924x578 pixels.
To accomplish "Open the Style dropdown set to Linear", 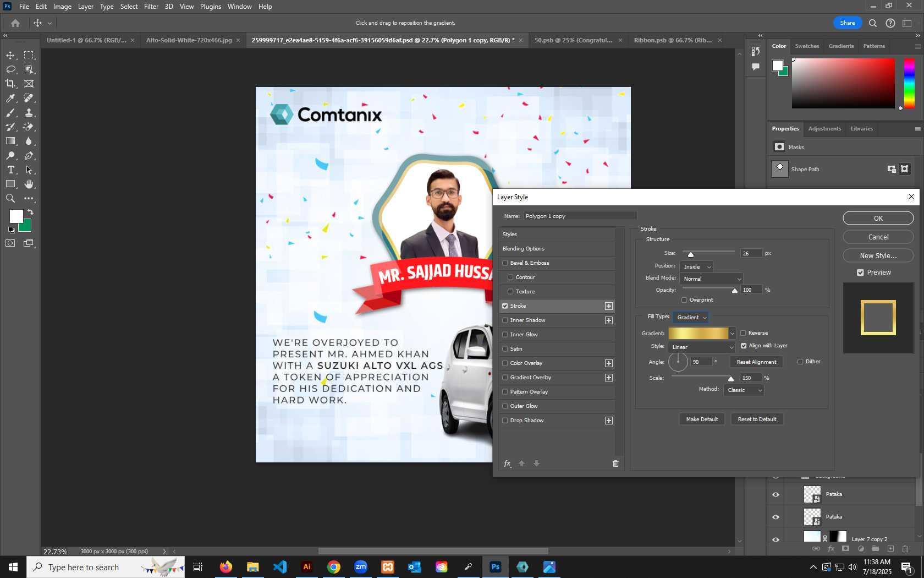I will point(702,347).
